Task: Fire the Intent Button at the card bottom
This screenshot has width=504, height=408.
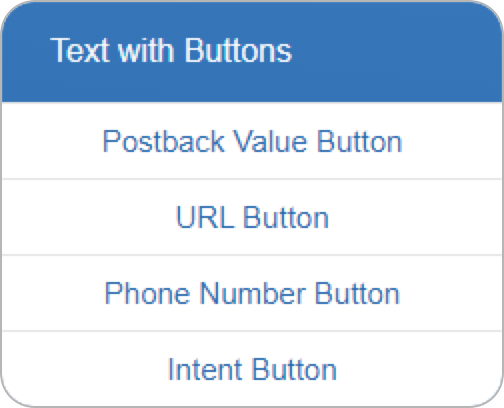Action: tap(252, 369)
